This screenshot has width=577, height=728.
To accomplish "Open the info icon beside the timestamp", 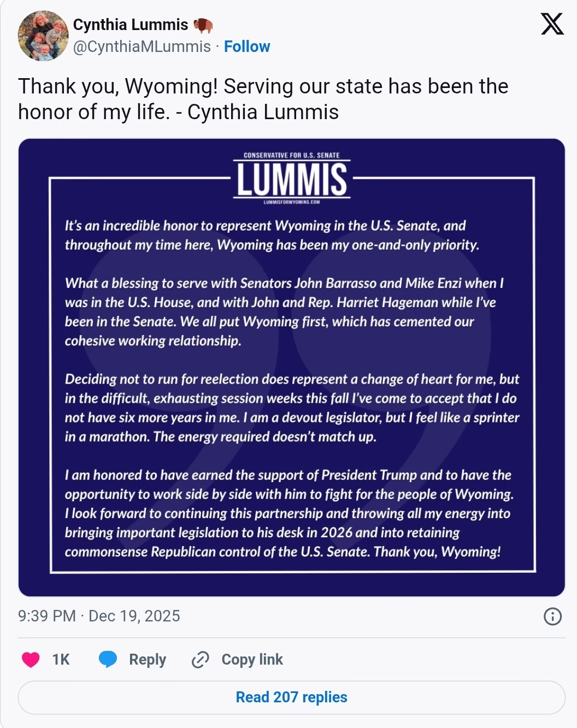I will (x=552, y=617).
